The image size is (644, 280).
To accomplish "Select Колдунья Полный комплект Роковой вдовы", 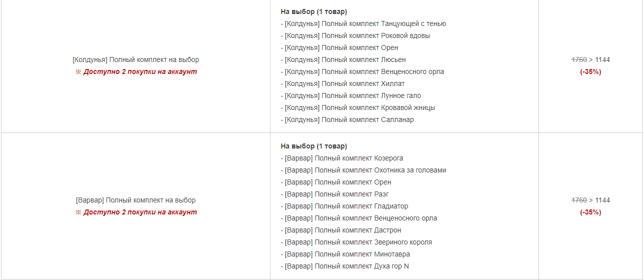I will point(355,35).
